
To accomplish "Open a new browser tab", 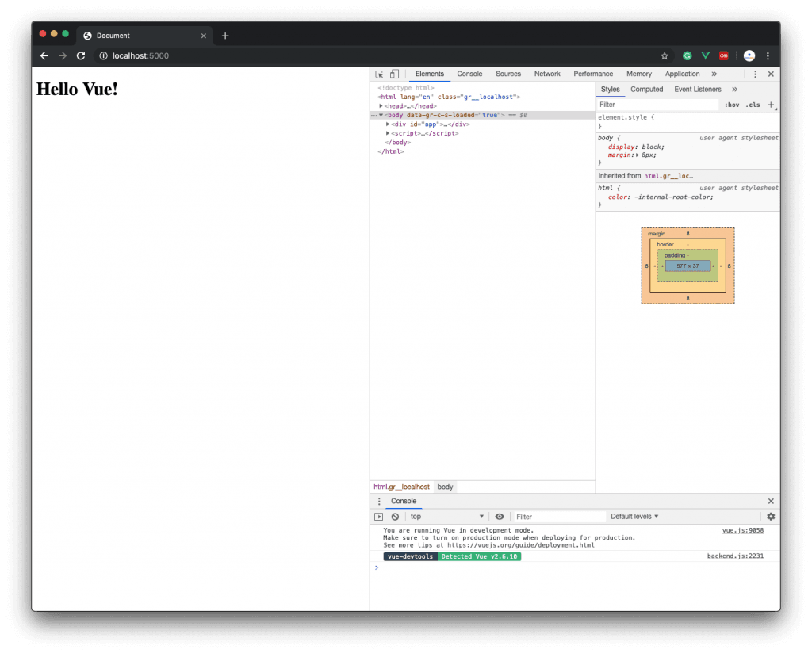I will [225, 36].
